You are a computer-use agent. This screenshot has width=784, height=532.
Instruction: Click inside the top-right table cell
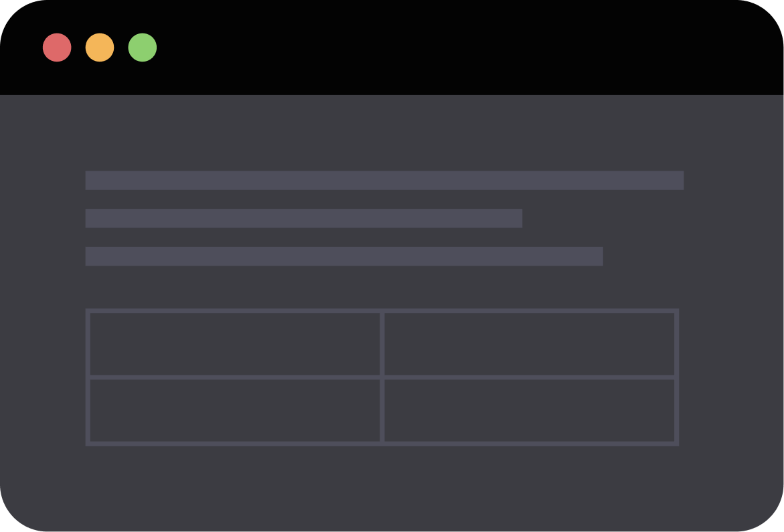pyautogui.click(x=530, y=343)
